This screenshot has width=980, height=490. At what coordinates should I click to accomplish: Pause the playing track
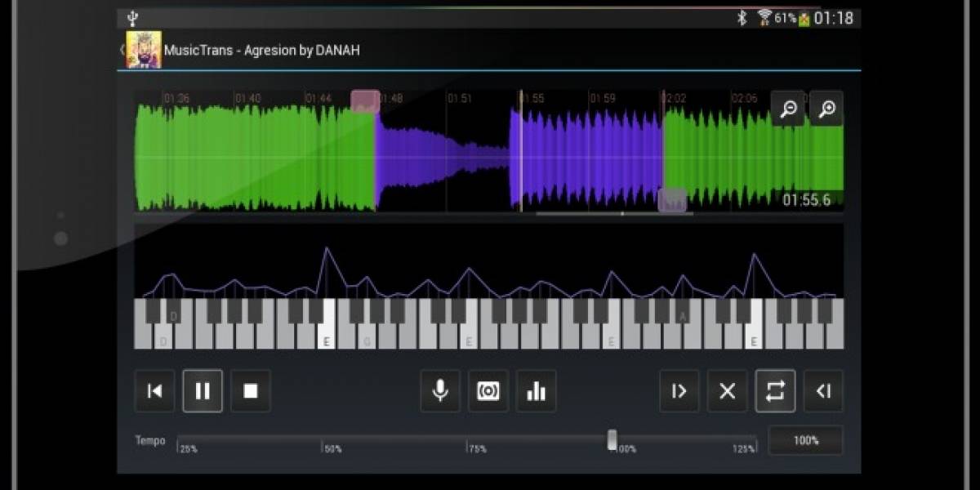click(203, 391)
